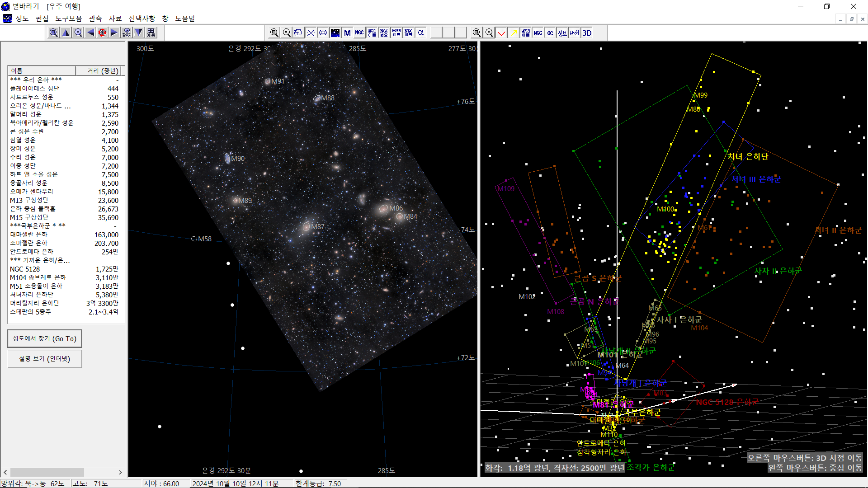The image size is (868, 488).
Task: Click 성도에서 찾기 (Go To) button
Action: (x=44, y=338)
